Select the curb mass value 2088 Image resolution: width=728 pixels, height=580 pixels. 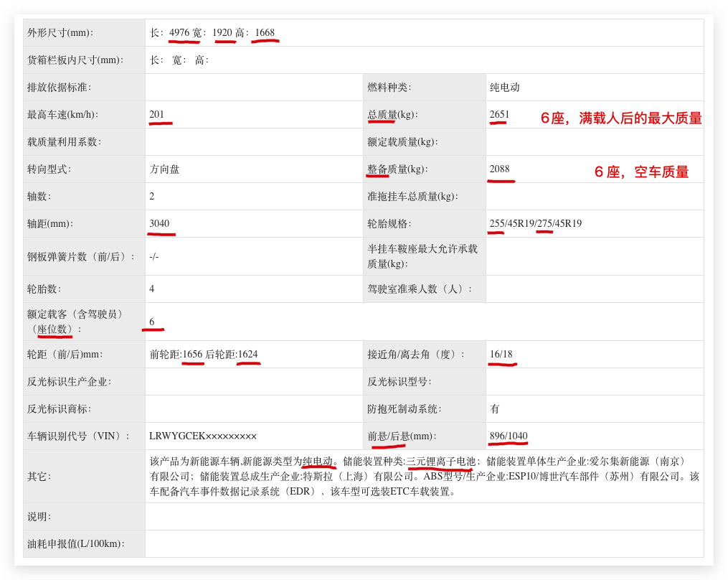coord(500,169)
